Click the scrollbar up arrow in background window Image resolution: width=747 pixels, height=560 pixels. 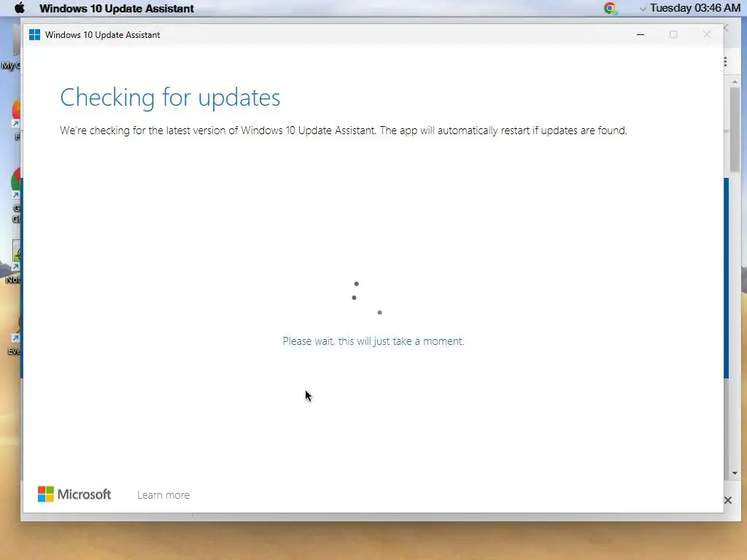(x=735, y=82)
